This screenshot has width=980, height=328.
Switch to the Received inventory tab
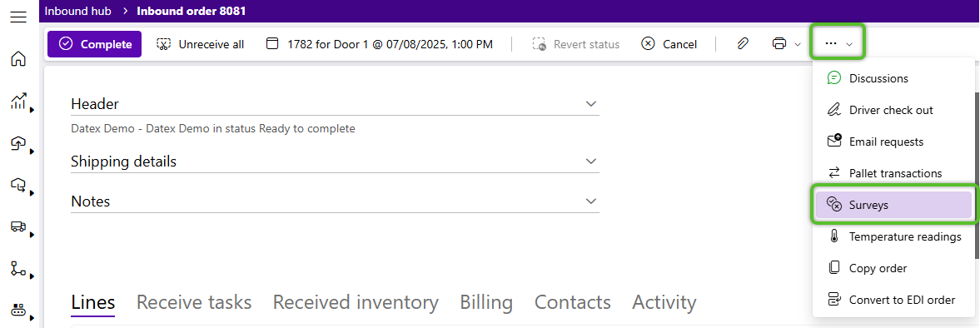pos(356,302)
